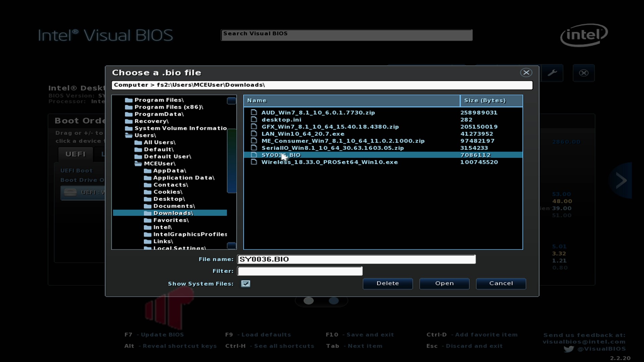Switch to the UEFI boot tab

tap(75, 154)
